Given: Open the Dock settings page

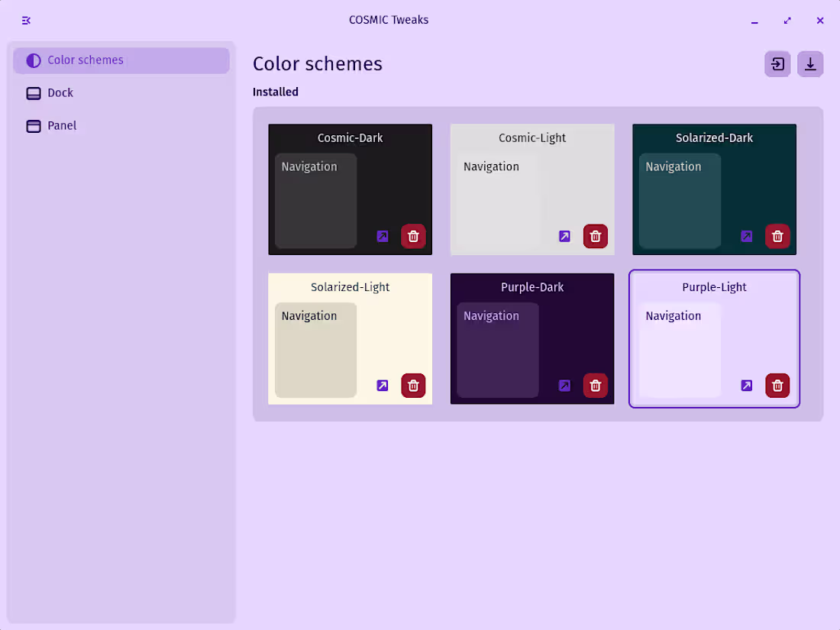Looking at the screenshot, I should coord(60,93).
